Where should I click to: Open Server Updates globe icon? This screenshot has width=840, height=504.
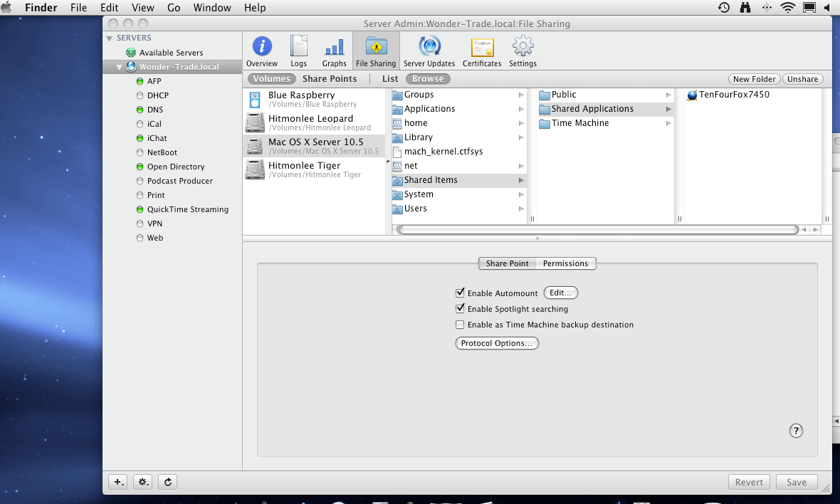[429, 46]
